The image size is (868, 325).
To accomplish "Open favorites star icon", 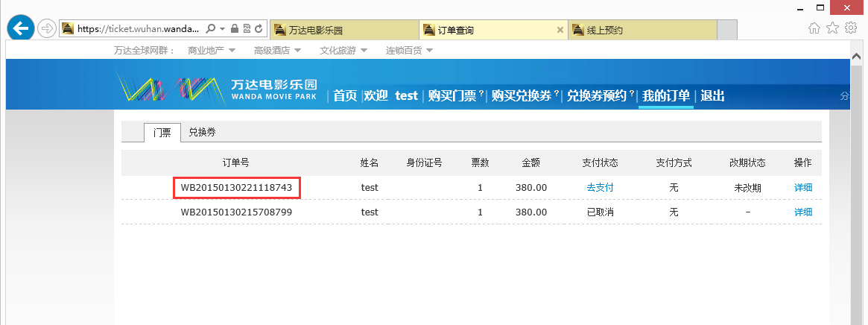I will 832,28.
